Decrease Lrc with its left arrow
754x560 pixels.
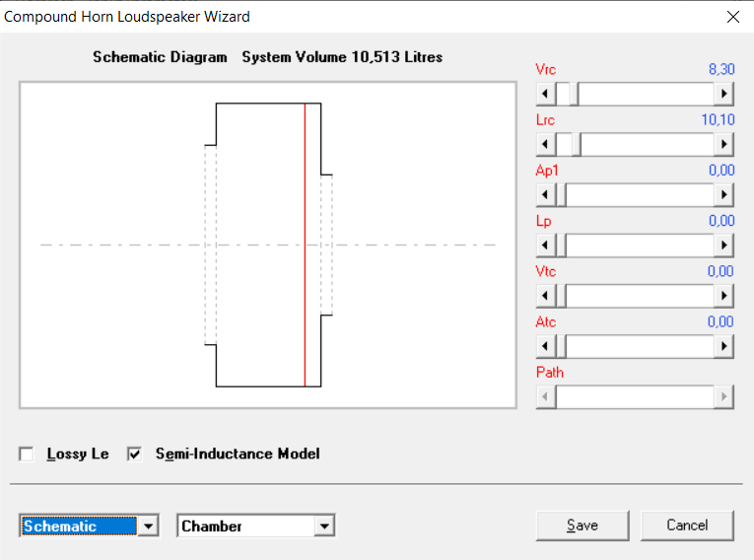coord(546,144)
